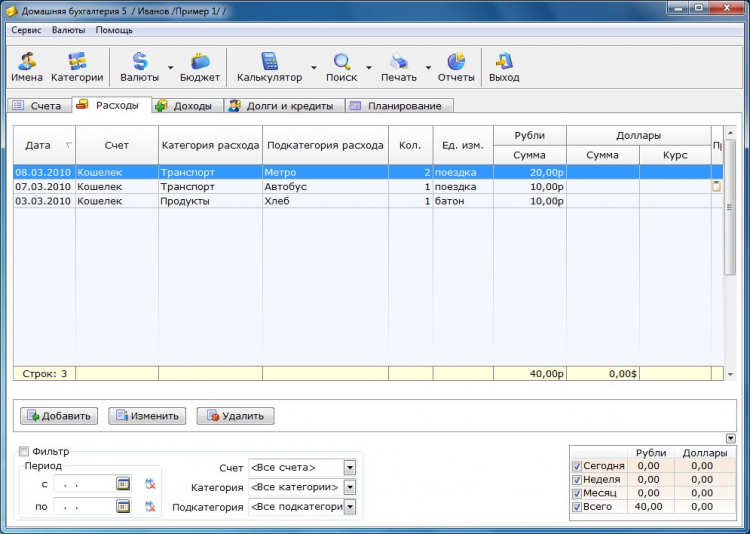Toggle the Месяц totals checkbox

pyautogui.click(x=577, y=493)
